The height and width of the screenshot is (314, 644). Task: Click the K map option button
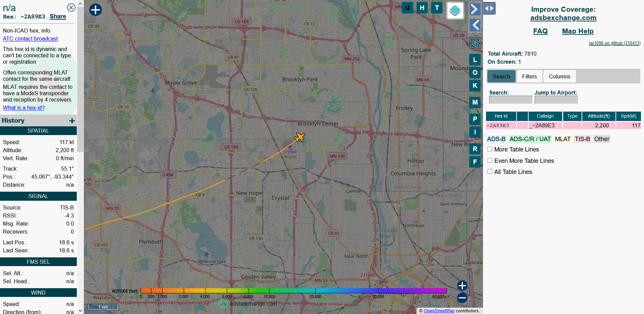[475, 86]
